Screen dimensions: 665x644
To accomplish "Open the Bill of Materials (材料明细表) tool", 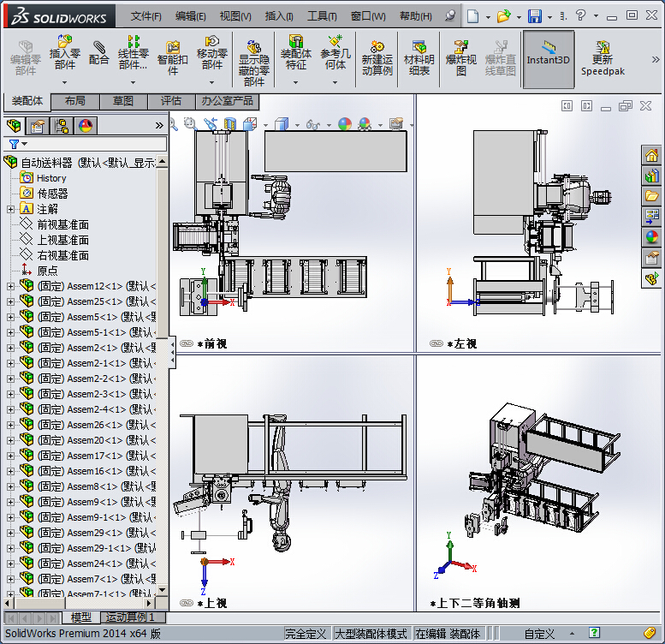I will click(419, 58).
